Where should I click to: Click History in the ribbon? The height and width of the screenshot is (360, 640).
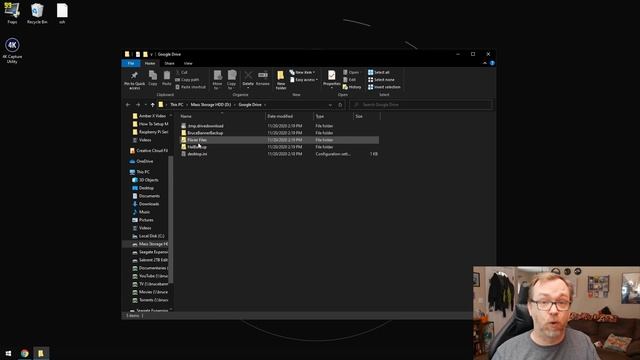352,87
